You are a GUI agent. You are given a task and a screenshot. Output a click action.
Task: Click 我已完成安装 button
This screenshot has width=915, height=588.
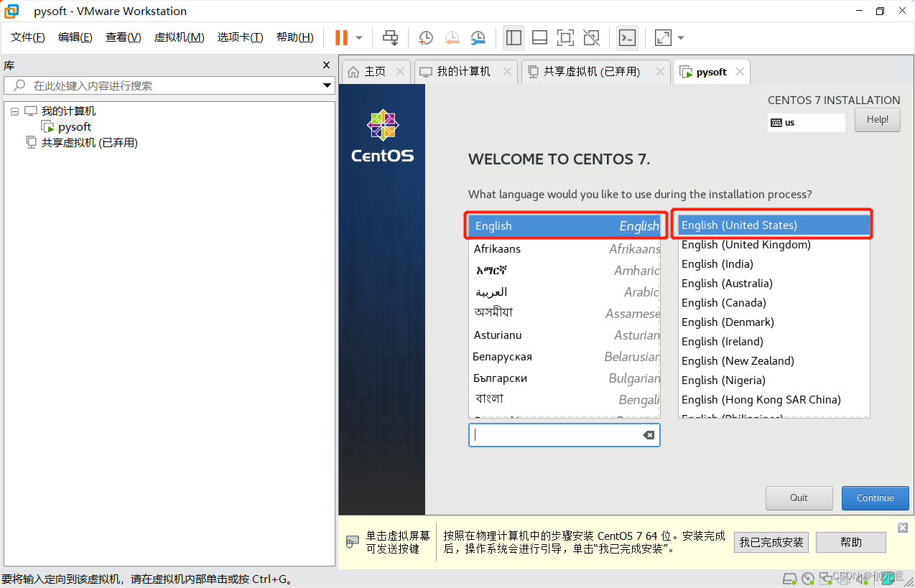point(771,542)
